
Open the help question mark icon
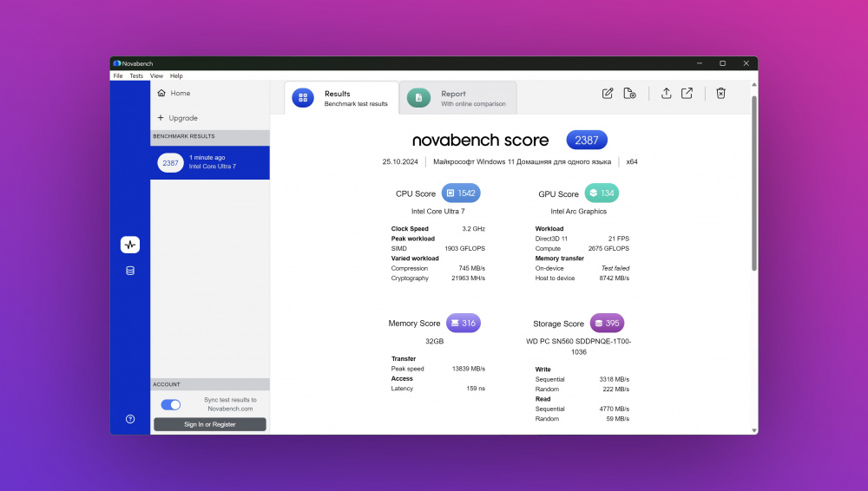(130, 419)
